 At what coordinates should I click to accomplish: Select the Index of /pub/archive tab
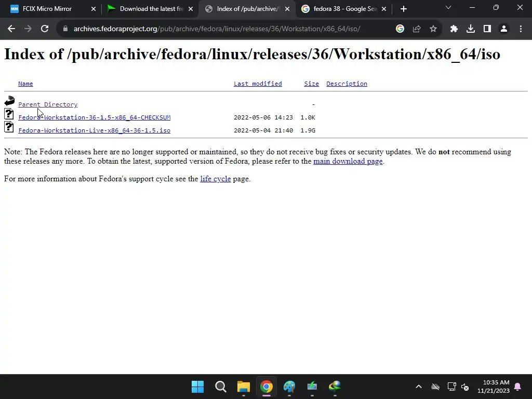[247, 9]
